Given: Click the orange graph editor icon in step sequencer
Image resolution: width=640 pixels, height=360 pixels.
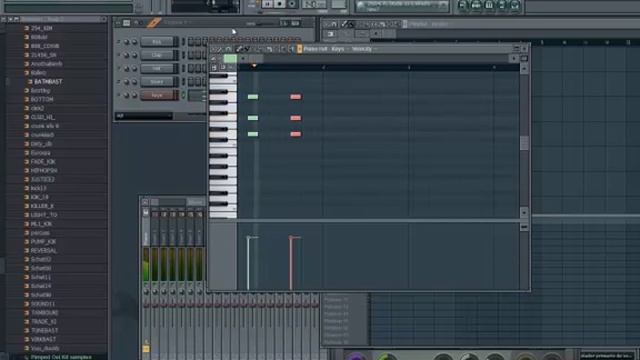Looking at the screenshot, I should point(153,23).
